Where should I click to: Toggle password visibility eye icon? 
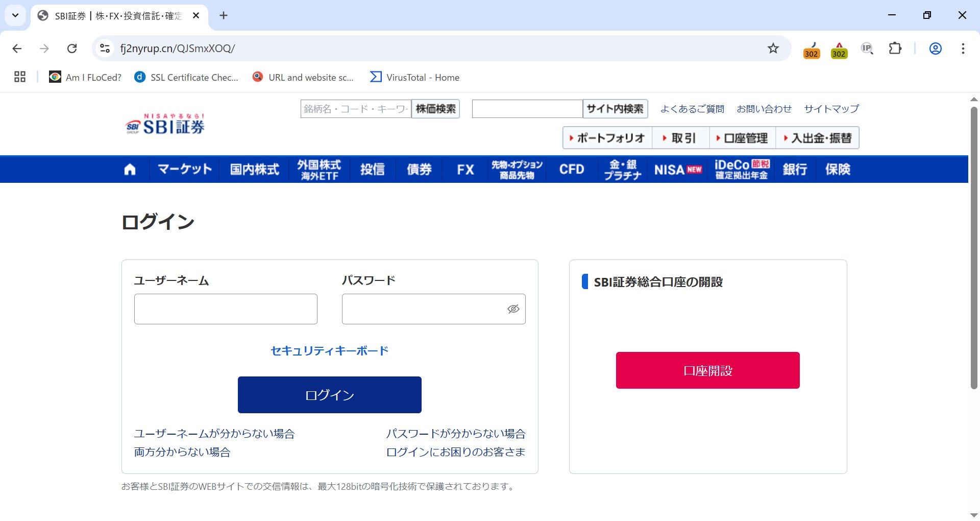pyautogui.click(x=513, y=309)
